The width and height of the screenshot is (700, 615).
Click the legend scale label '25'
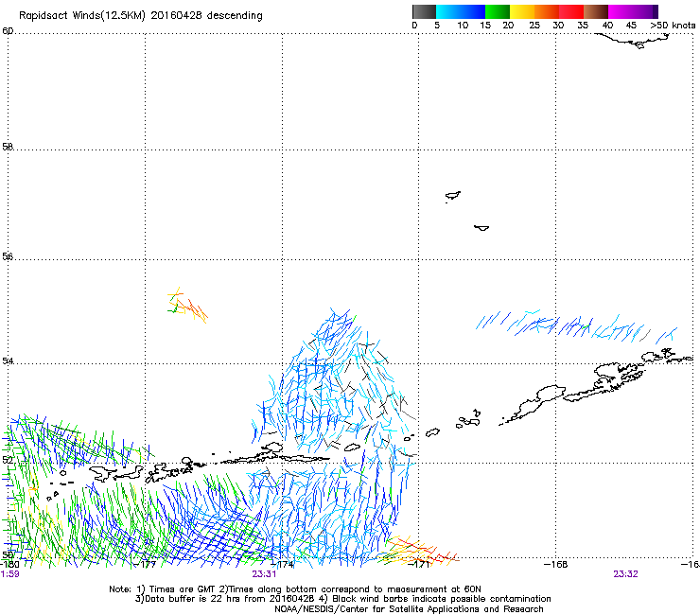(x=534, y=26)
